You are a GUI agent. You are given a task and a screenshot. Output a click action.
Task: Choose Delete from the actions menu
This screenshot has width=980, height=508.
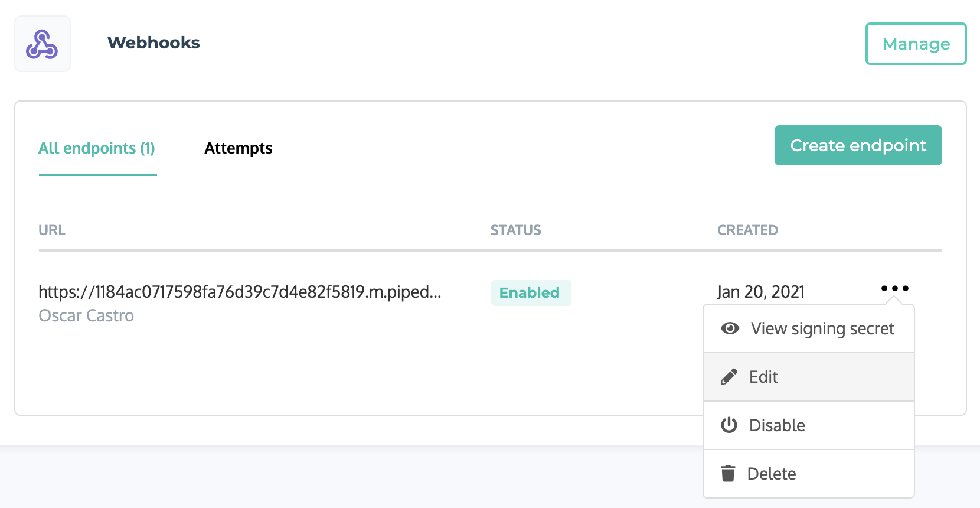772,473
